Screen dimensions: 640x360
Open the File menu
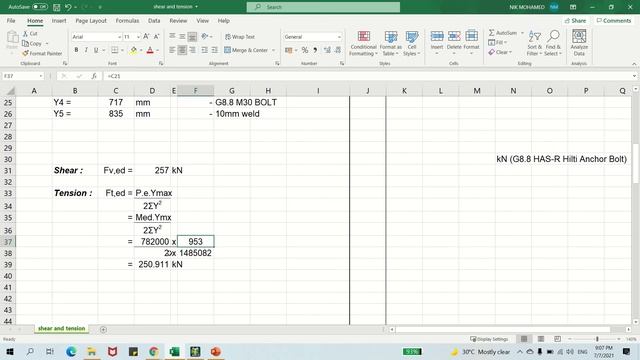tap(11, 20)
